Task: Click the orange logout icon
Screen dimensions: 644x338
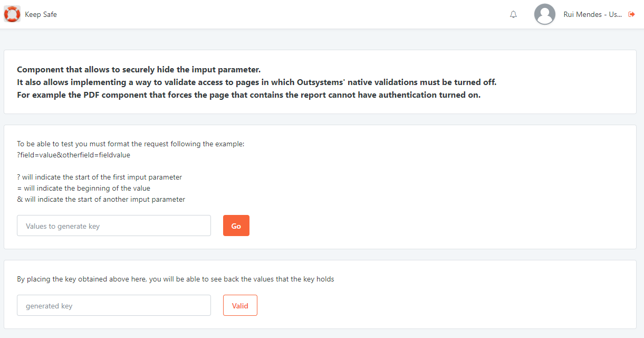Action: pyautogui.click(x=632, y=15)
